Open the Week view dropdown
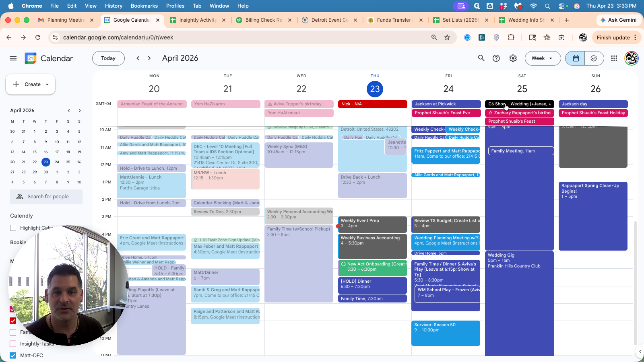 click(542, 58)
